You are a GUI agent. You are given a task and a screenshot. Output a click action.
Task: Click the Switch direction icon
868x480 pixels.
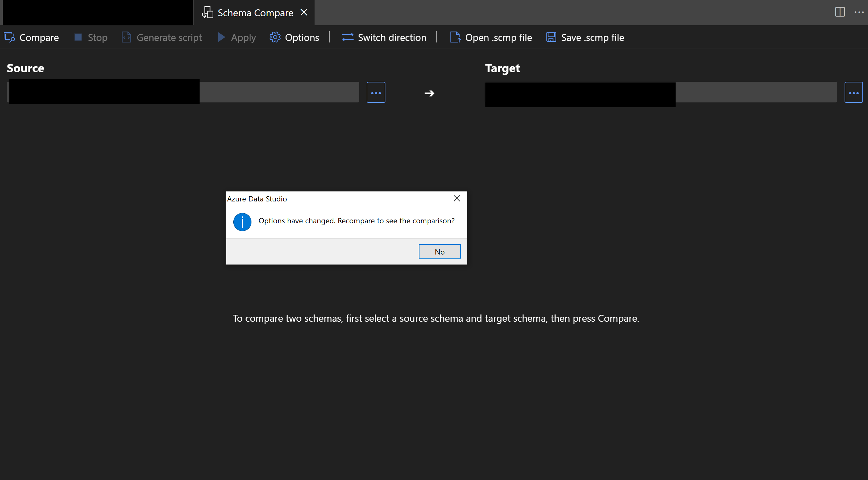(x=347, y=37)
